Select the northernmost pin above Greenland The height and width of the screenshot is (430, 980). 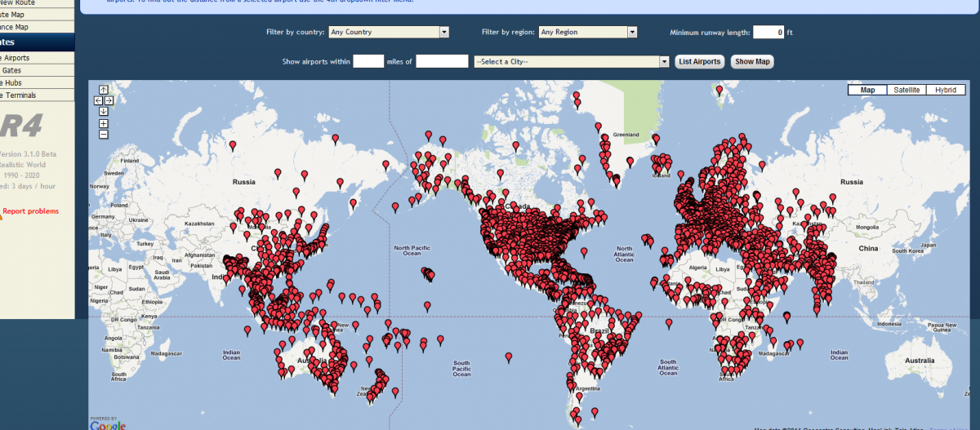click(x=576, y=96)
